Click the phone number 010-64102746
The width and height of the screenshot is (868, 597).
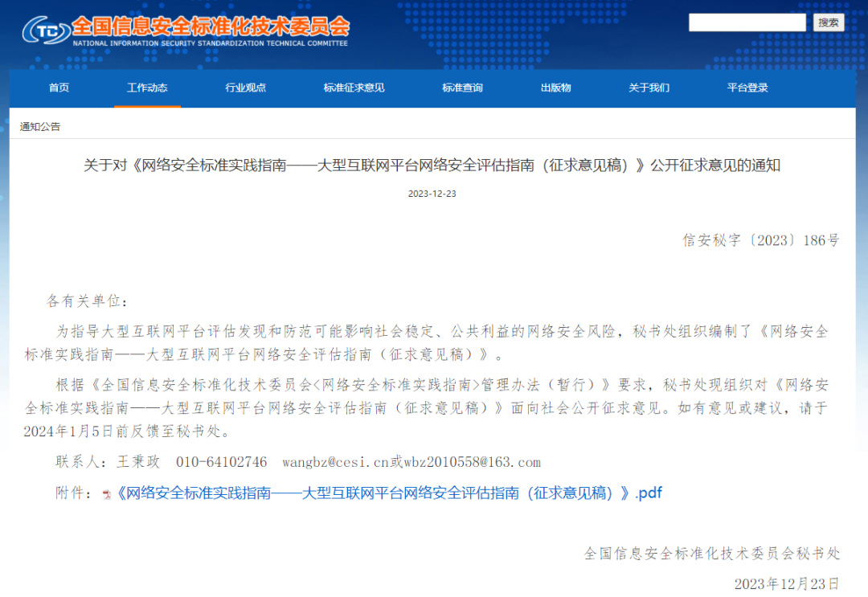222,462
